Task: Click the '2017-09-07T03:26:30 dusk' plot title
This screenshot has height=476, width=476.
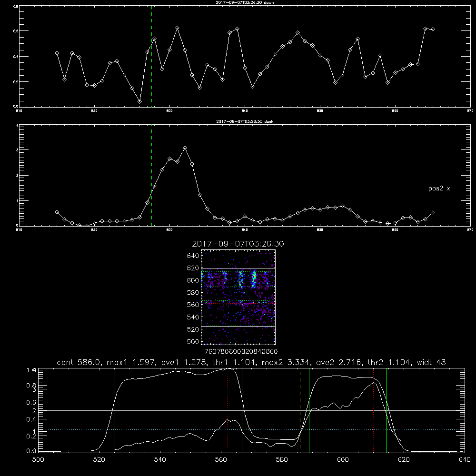Action: click(x=245, y=121)
